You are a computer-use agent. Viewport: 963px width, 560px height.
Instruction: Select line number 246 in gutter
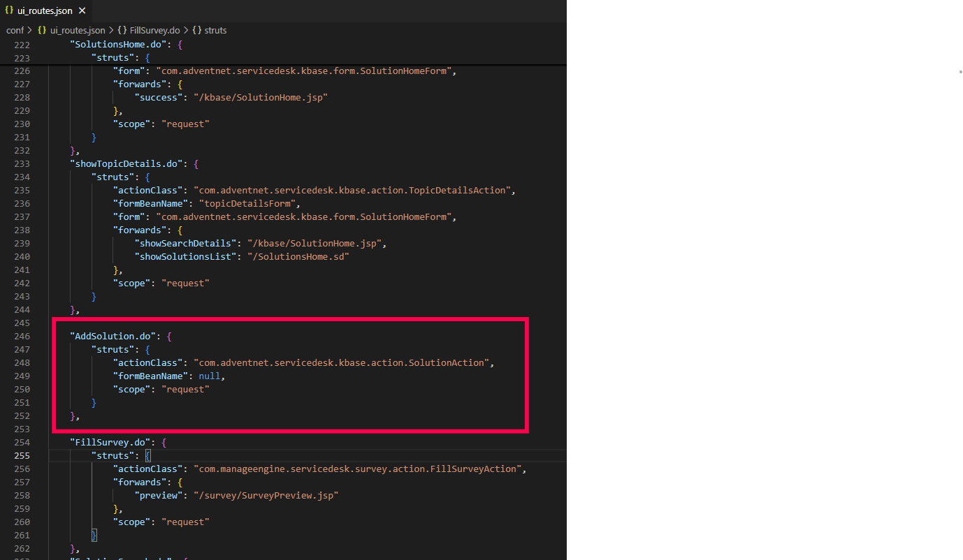coord(22,337)
